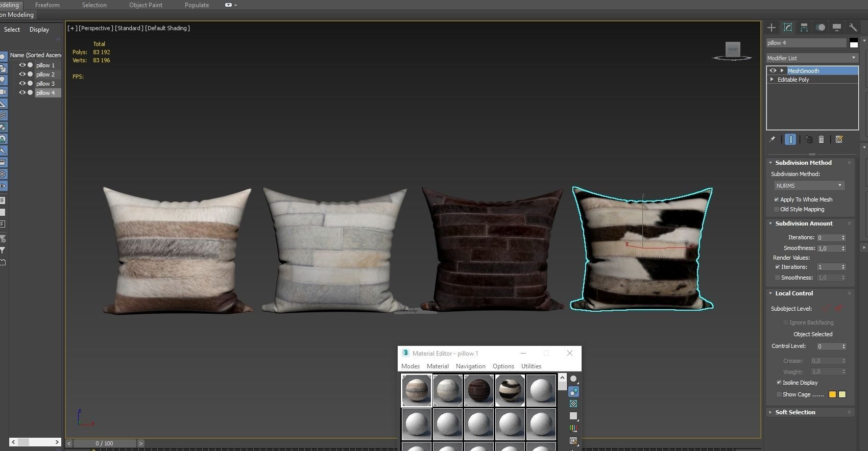This screenshot has height=451, width=868.
Task: Toggle Material Editor backlight icon
Action: click(x=574, y=392)
